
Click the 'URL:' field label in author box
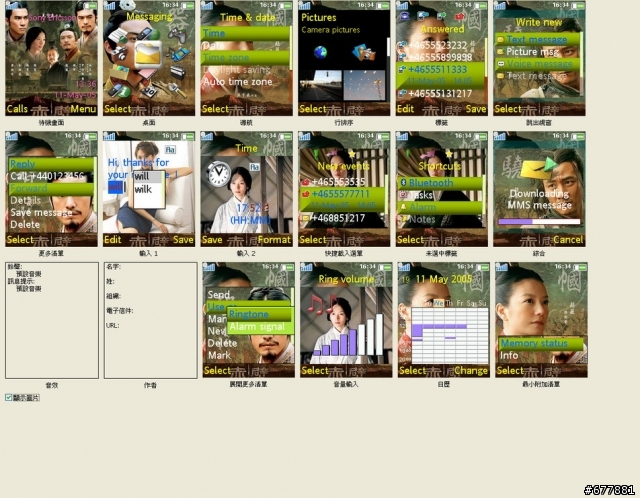pyautogui.click(x=113, y=326)
